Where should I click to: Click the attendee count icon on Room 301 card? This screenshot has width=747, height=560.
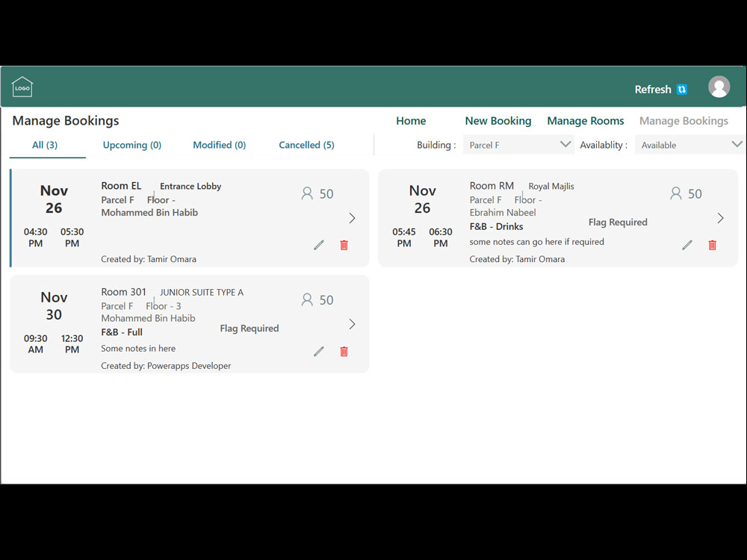pyautogui.click(x=306, y=299)
